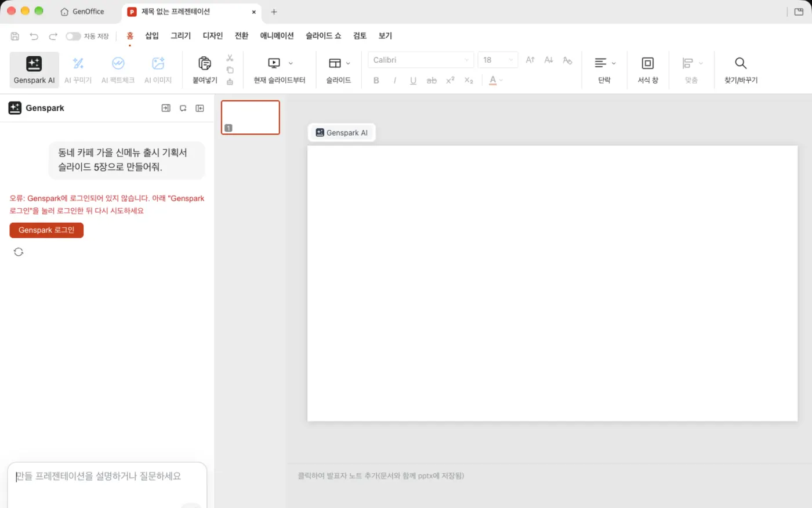This screenshot has height=508, width=812.
Task: Toggle underline formatting
Action: click(413, 81)
